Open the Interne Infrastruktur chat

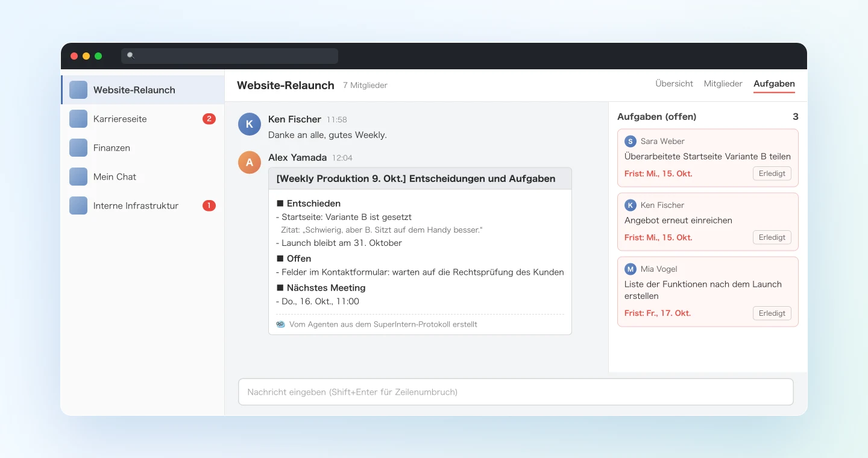point(142,205)
